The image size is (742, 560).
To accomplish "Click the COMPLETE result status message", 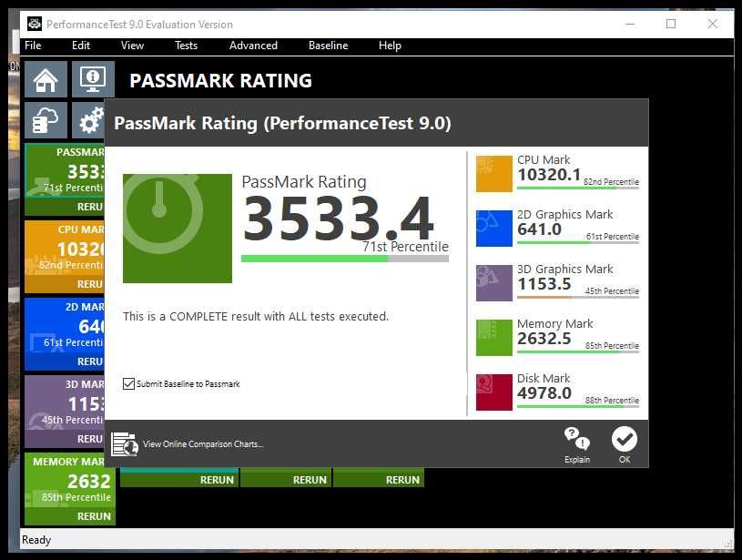I will (x=256, y=316).
